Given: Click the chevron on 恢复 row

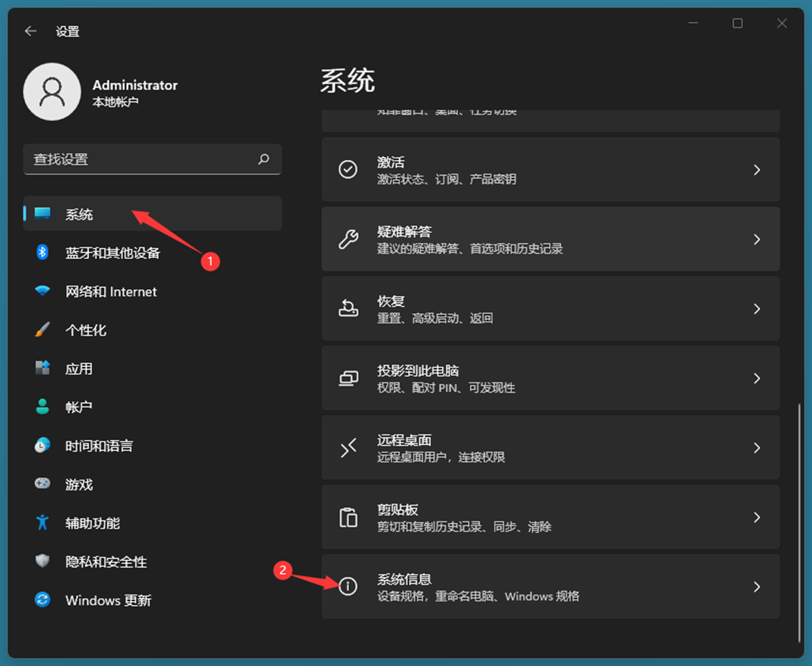Looking at the screenshot, I should [x=757, y=309].
